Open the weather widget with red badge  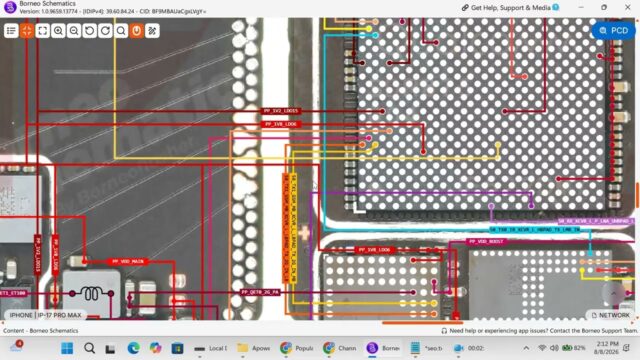[16, 346]
